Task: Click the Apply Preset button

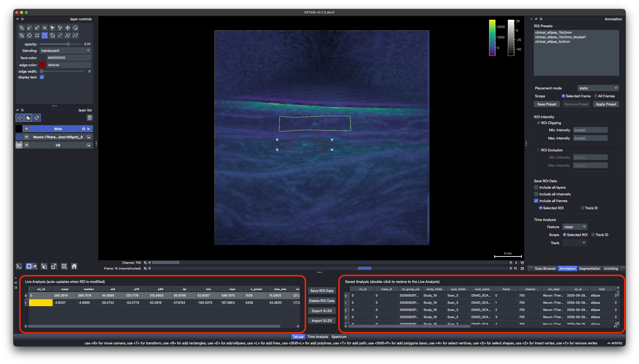Action: coord(606,104)
